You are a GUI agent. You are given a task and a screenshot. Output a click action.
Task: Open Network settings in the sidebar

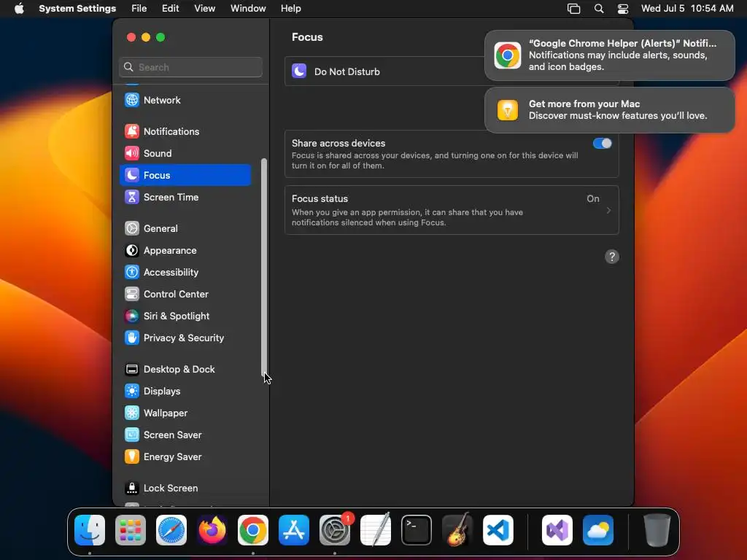185,100
